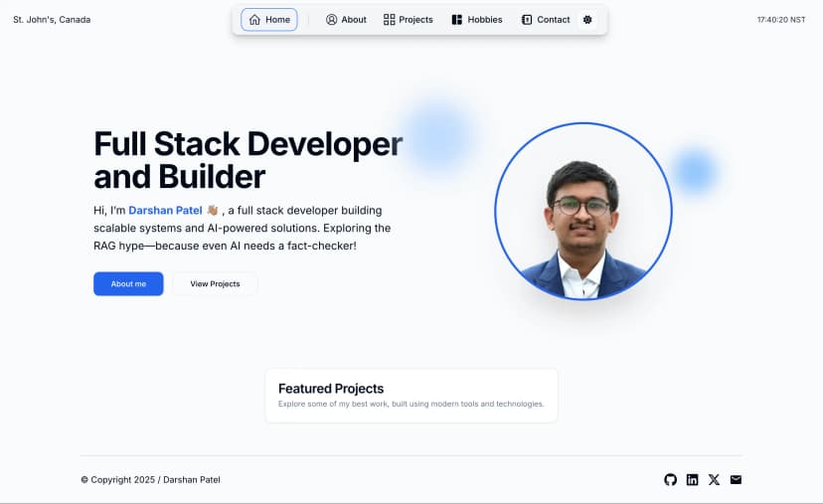Click the Full Stack Developer and Builder heading

(x=247, y=160)
